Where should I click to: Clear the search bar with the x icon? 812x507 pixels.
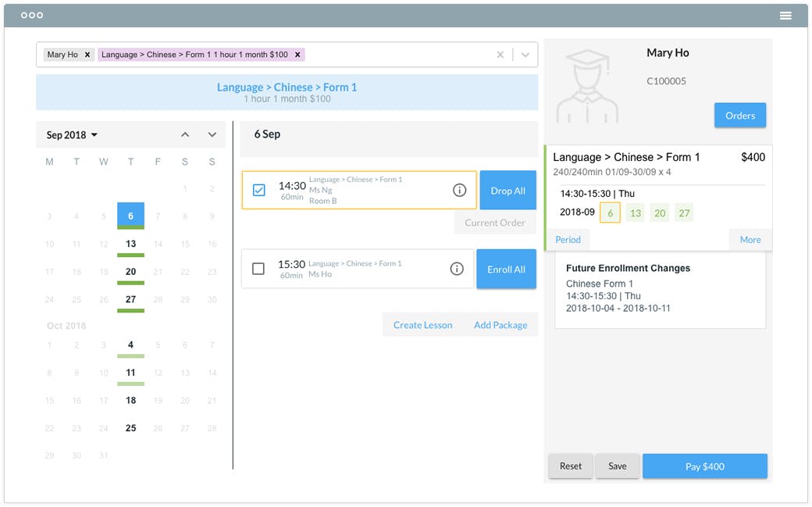[500, 54]
